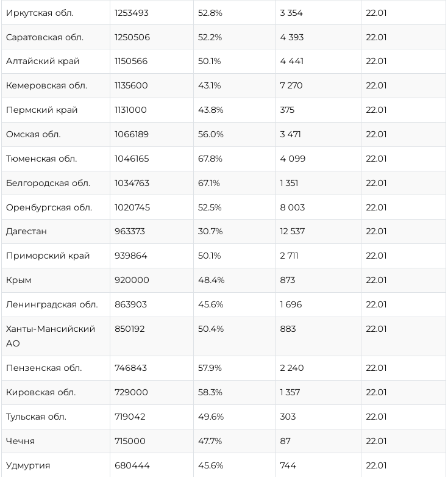Click the Чечня row date 22.01
The width and height of the screenshot is (448, 477).
376,441
